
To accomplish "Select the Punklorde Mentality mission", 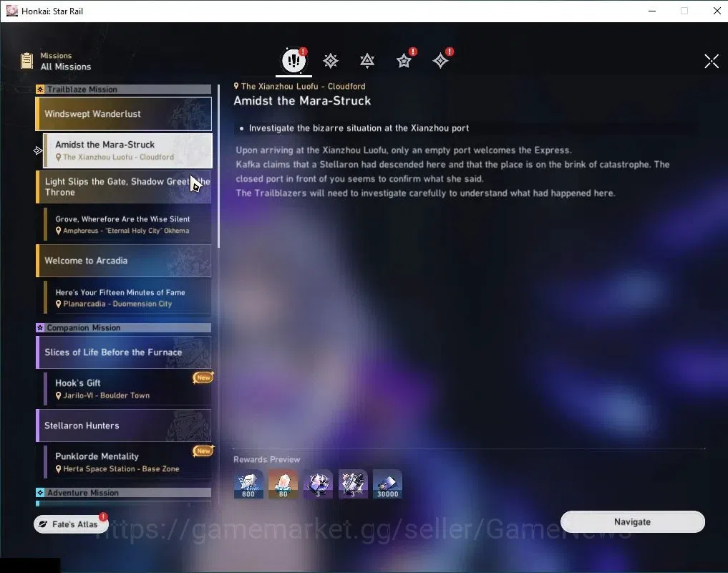I will (127, 462).
